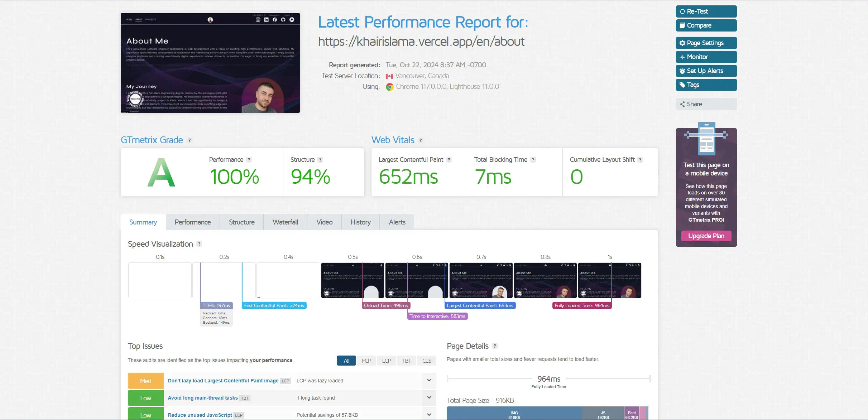Open the History tab

pyautogui.click(x=360, y=222)
